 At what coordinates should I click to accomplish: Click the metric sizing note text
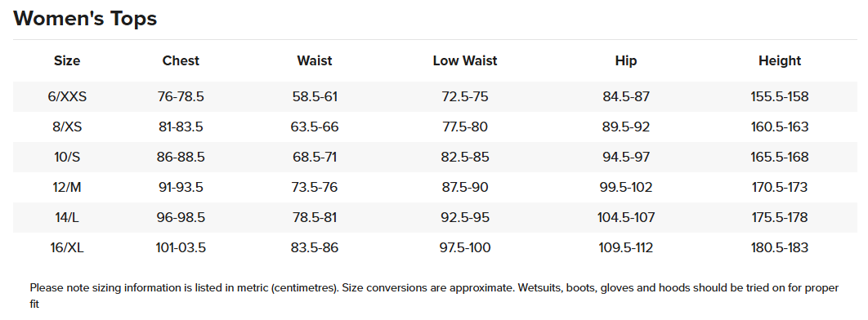click(x=434, y=296)
